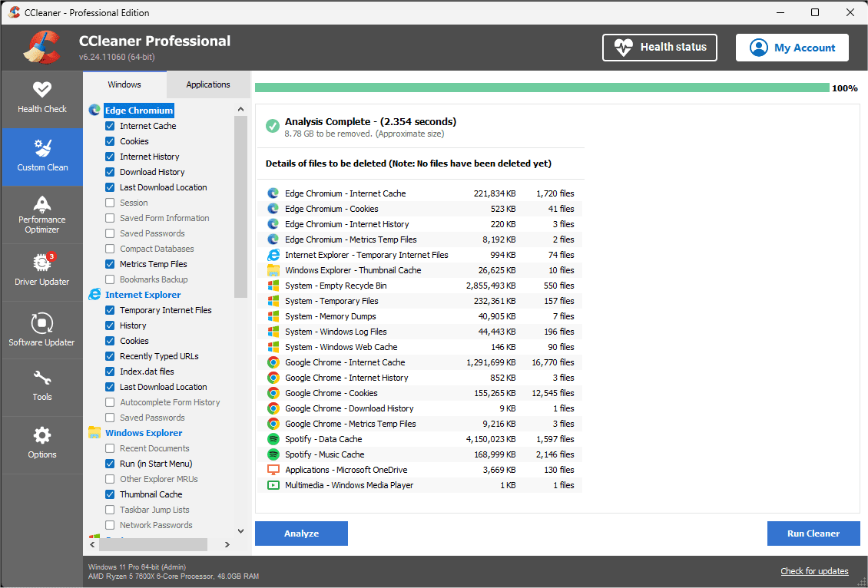Switch to the Windows tab

(x=124, y=84)
